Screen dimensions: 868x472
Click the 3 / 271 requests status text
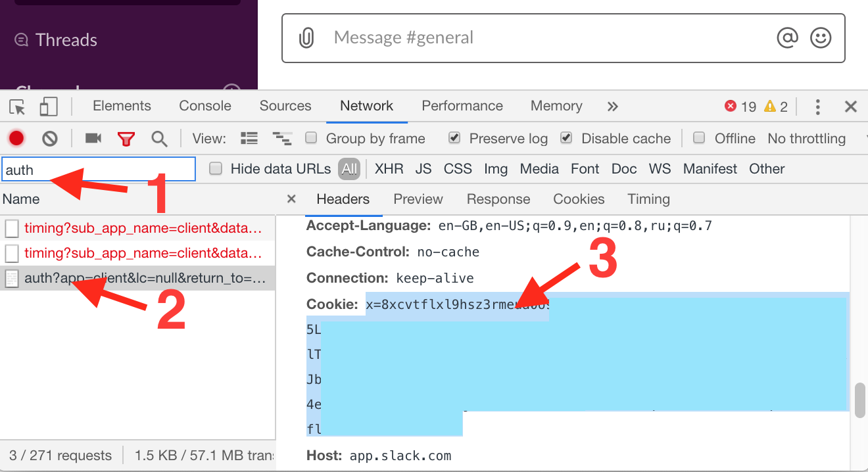point(60,456)
